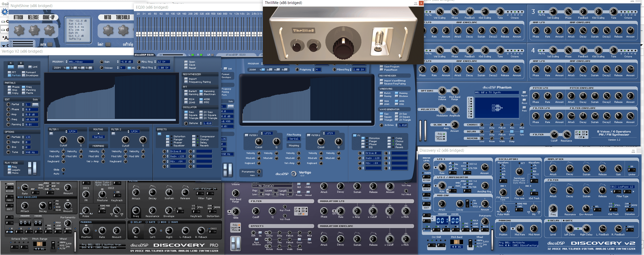Select GATE tab in Discovery v2
644x255 pixels.
[568, 221]
